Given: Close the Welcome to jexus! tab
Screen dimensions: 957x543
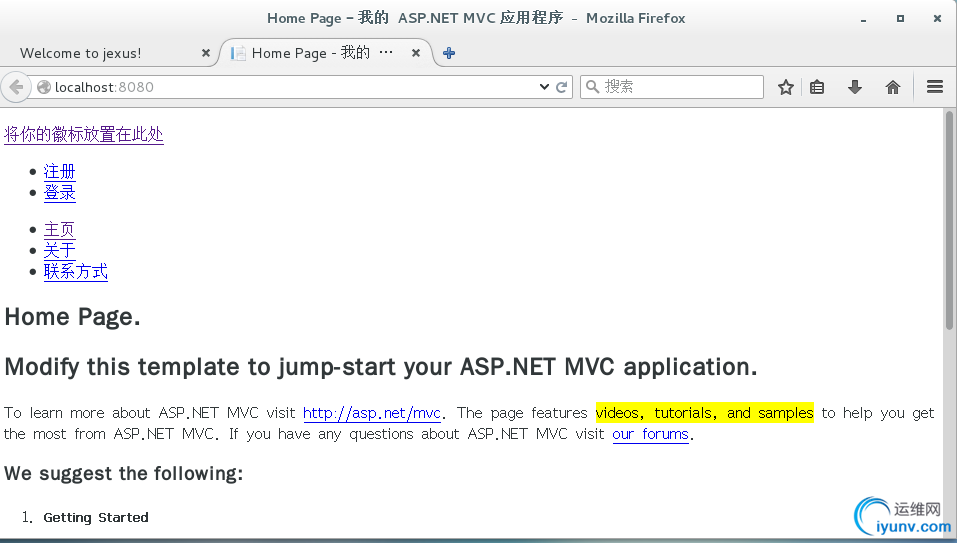Looking at the screenshot, I should click(x=206, y=53).
